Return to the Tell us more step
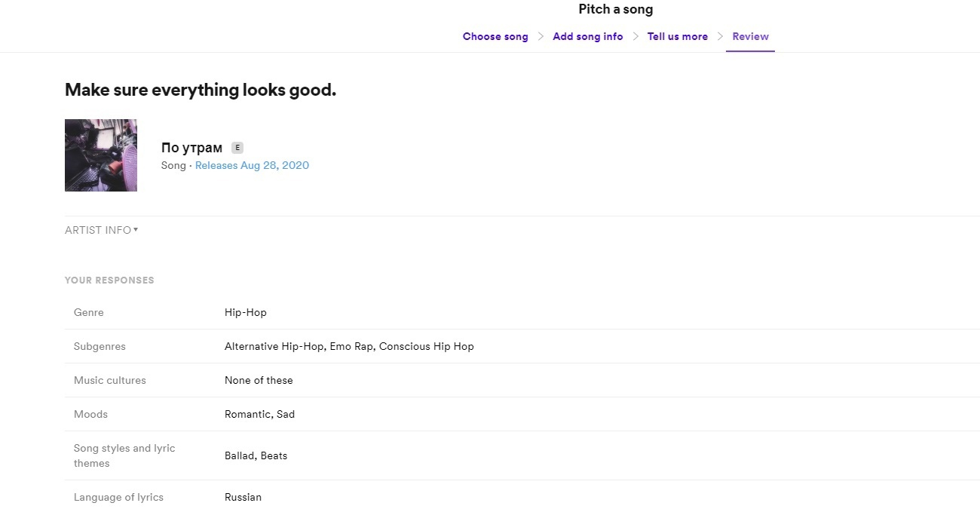This screenshot has width=980, height=509. click(677, 36)
